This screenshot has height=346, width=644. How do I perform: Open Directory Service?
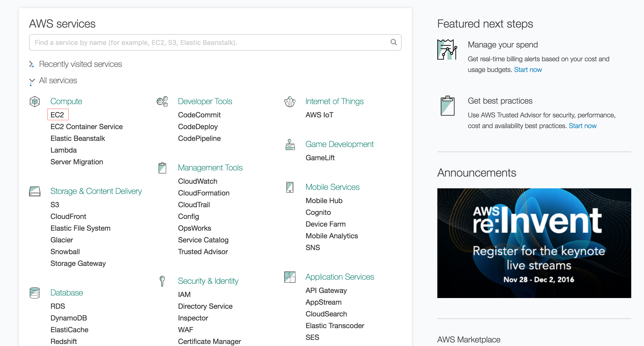(205, 306)
